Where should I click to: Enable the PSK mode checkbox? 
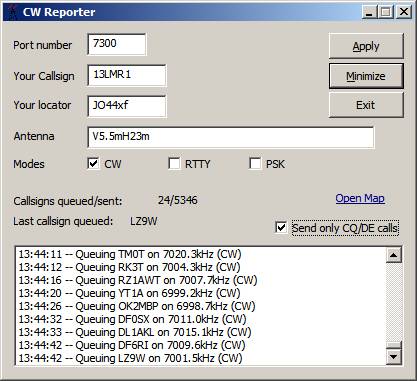[x=255, y=164]
